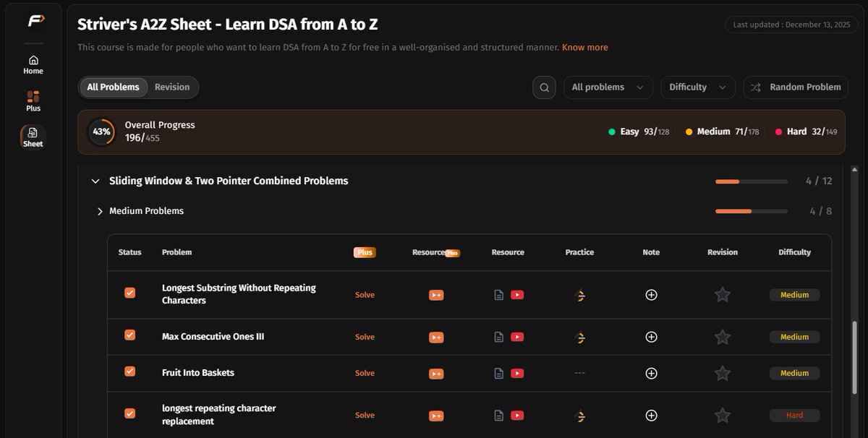This screenshot has width=868, height=438.
Task: Star longest repeating character replacement for revision
Action: (723, 416)
